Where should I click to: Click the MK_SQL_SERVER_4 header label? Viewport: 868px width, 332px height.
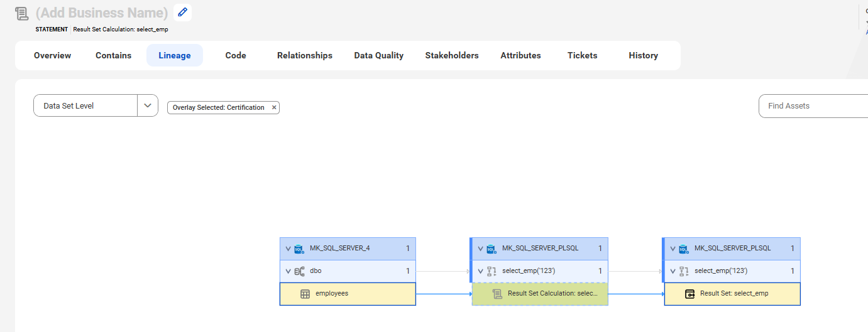click(340, 249)
